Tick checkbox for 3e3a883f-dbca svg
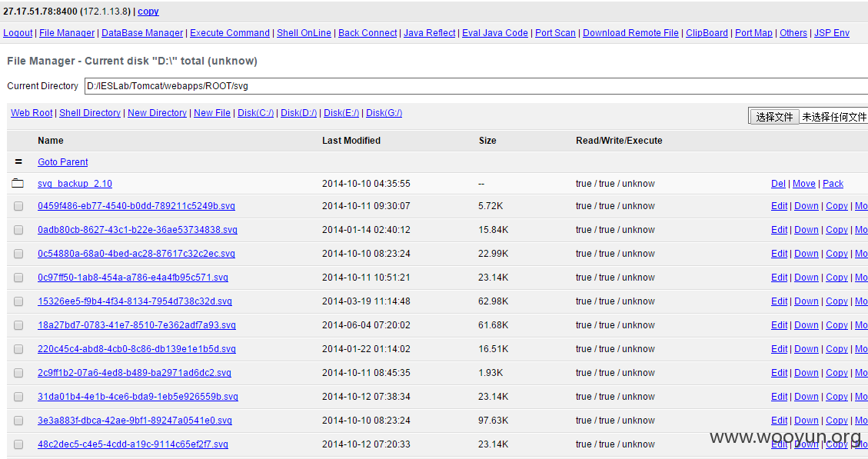This screenshot has height=459, width=868. pyautogui.click(x=18, y=421)
